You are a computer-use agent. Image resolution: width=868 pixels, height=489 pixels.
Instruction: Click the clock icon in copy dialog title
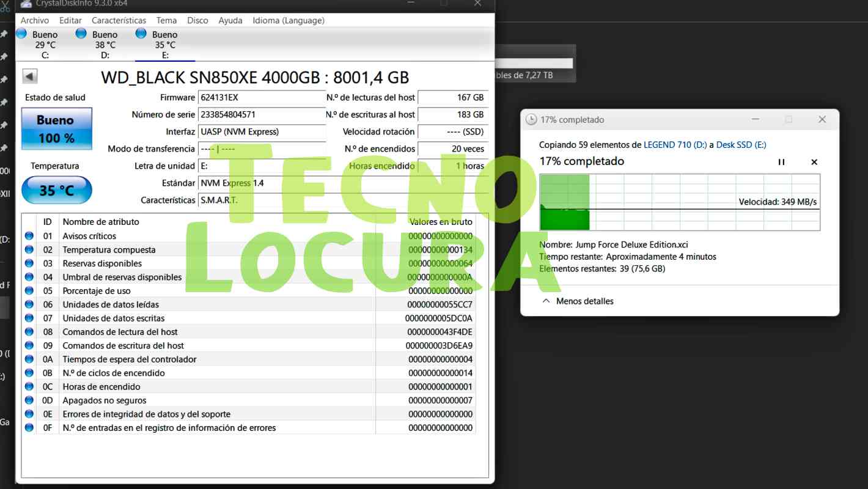[x=531, y=120]
